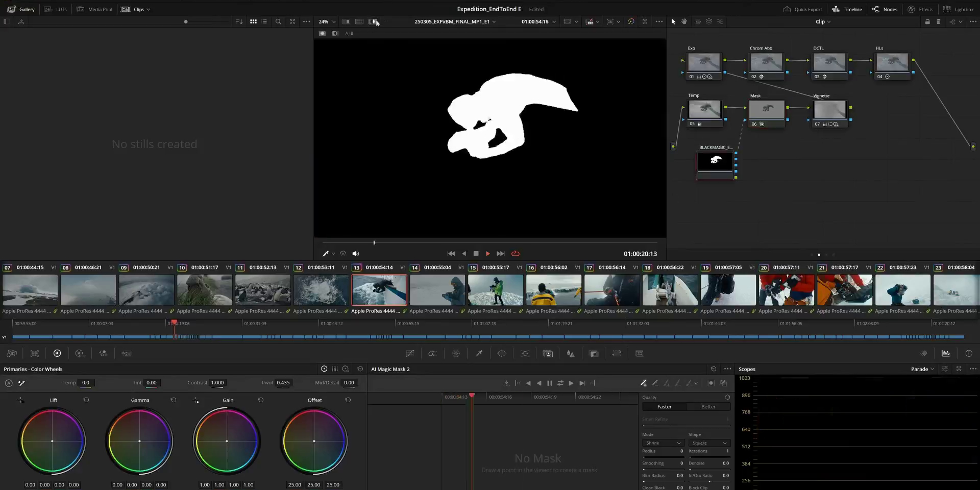Open the Curves palette icon
Image resolution: width=980 pixels, height=490 pixels.
click(x=410, y=354)
